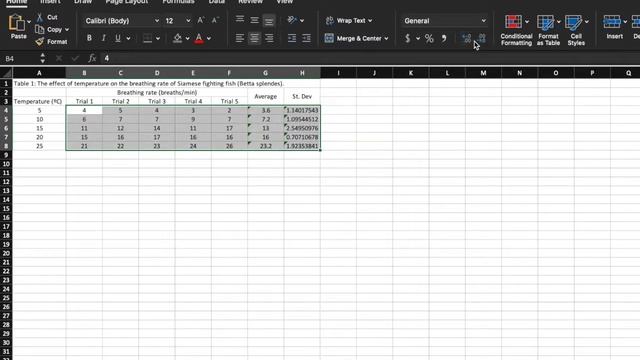This screenshot has width=640, height=360.
Task: Toggle align text right
Action: click(269, 38)
